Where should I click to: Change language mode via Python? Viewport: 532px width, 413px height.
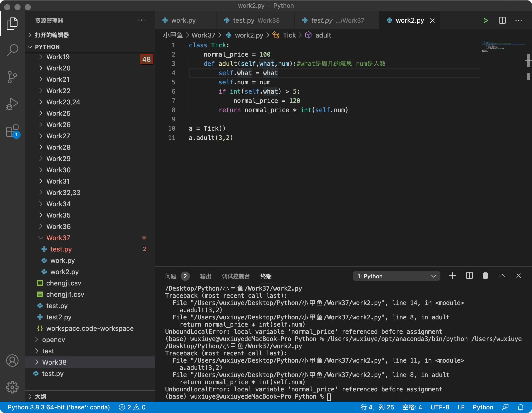[483, 407]
